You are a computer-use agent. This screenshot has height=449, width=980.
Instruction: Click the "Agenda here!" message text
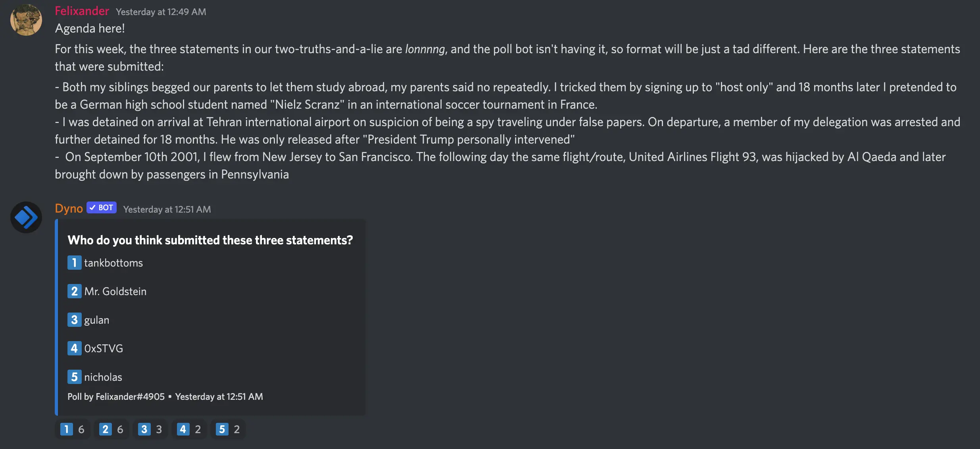tap(90, 29)
